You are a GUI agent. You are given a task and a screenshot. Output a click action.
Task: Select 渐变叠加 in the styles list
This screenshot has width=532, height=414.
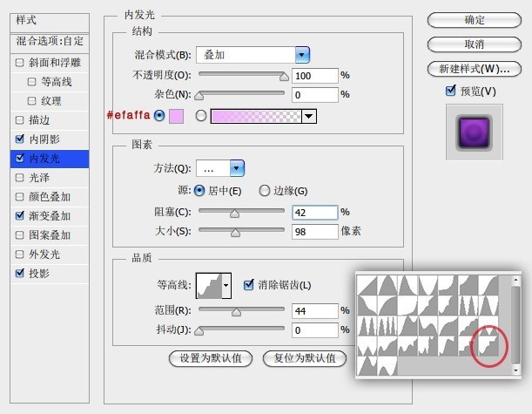50,216
